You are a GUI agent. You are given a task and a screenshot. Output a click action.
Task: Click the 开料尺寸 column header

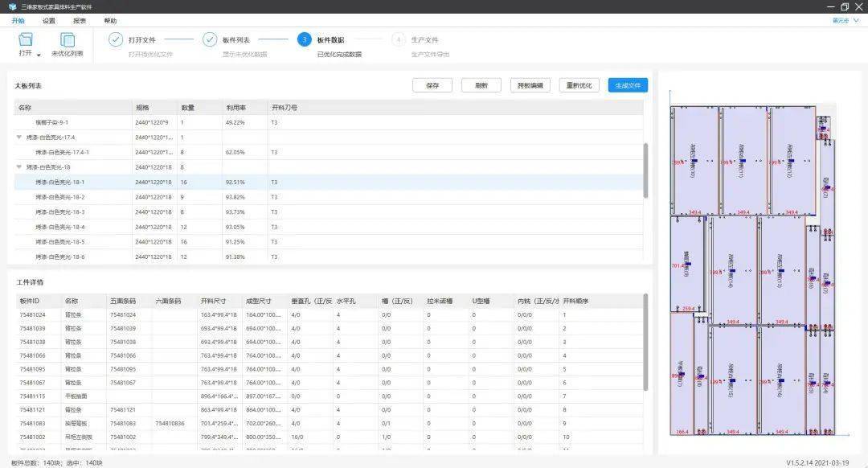click(219, 302)
